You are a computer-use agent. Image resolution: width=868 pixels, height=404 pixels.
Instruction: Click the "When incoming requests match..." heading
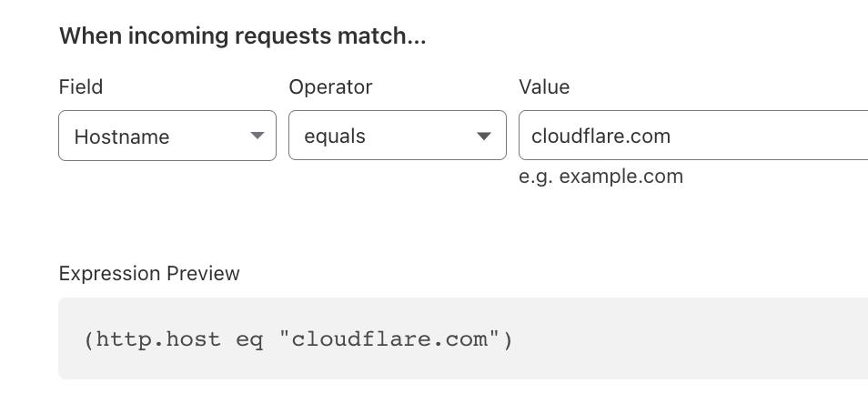click(x=243, y=37)
